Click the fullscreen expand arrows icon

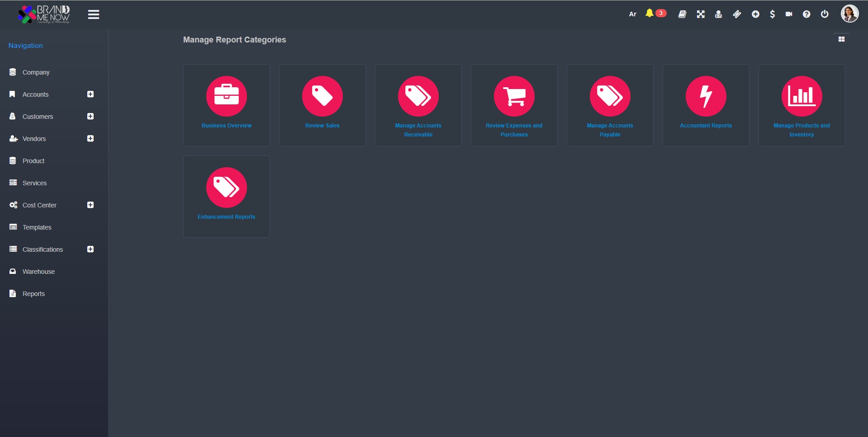(x=701, y=14)
